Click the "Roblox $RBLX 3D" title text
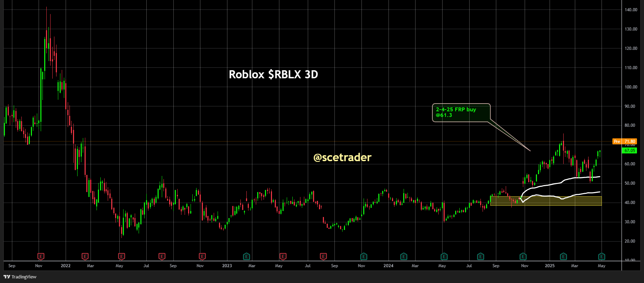 click(x=273, y=74)
